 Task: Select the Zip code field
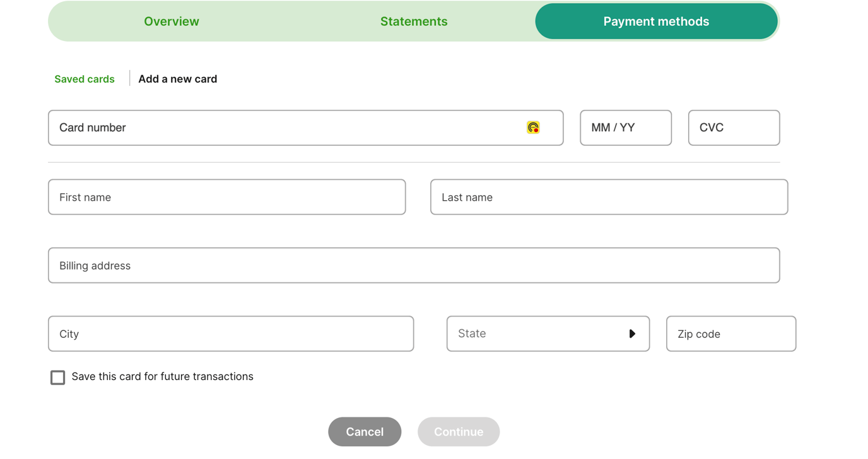point(731,334)
